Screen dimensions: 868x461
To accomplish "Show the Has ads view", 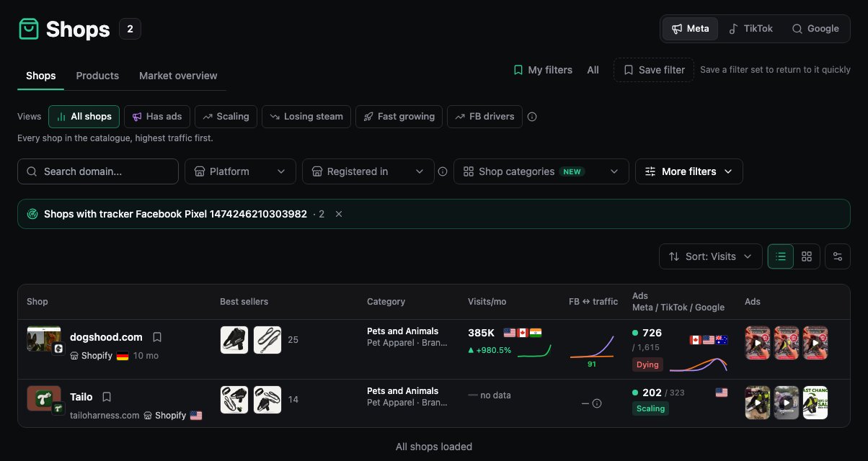I will point(156,117).
